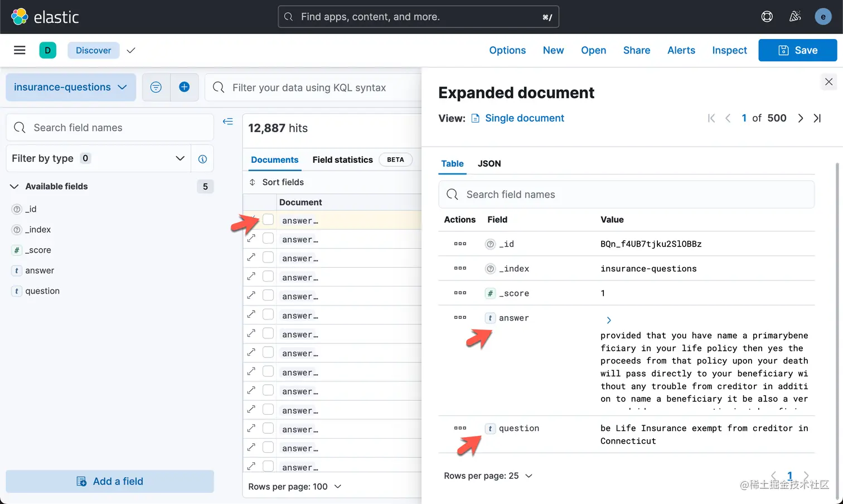Click Share in top menu

[x=637, y=50]
